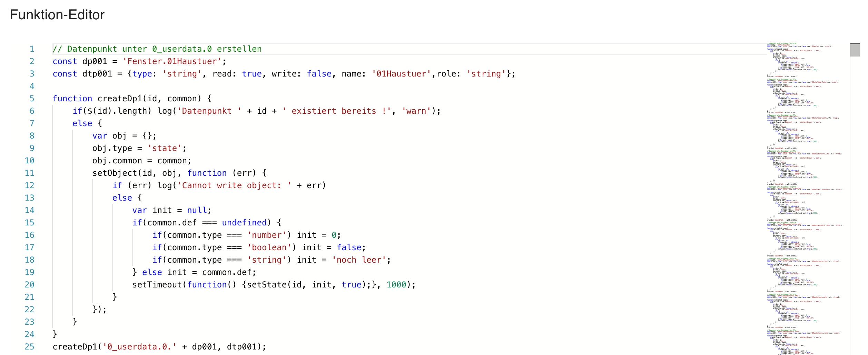Click line number 11 in the gutter

point(30,173)
